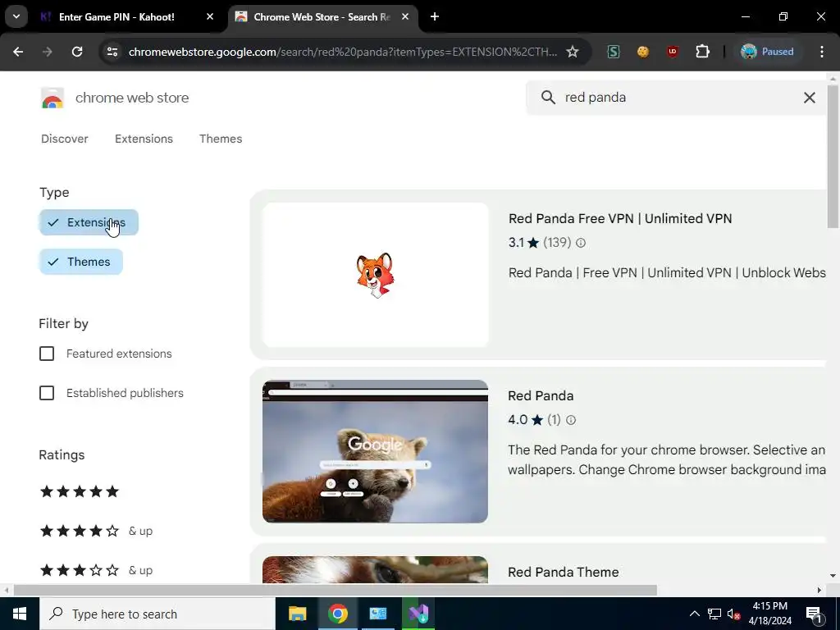Open the Discover tab
The height and width of the screenshot is (630, 840).
[64, 139]
